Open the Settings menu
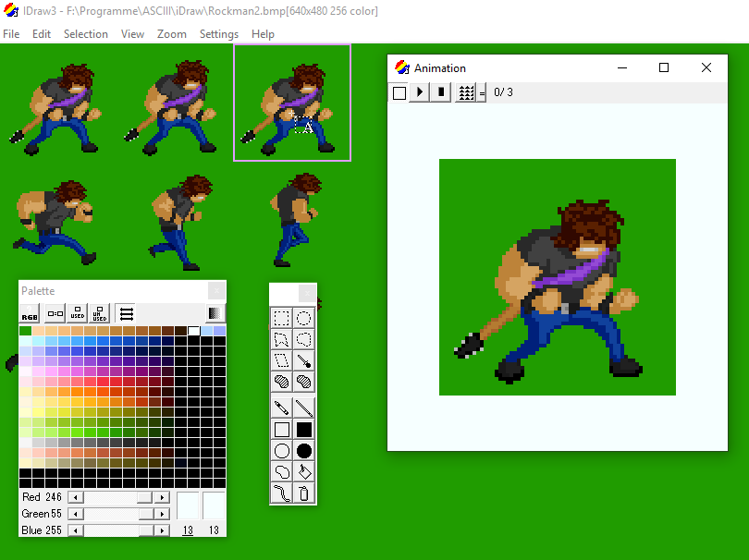Image resolution: width=749 pixels, height=560 pixels. click(218, 34)
